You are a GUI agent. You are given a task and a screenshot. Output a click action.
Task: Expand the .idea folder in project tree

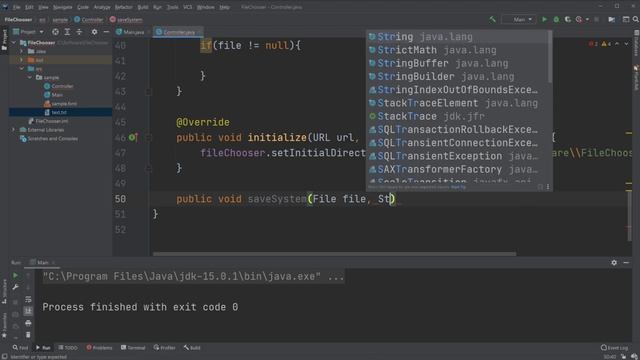pos(22,51)
